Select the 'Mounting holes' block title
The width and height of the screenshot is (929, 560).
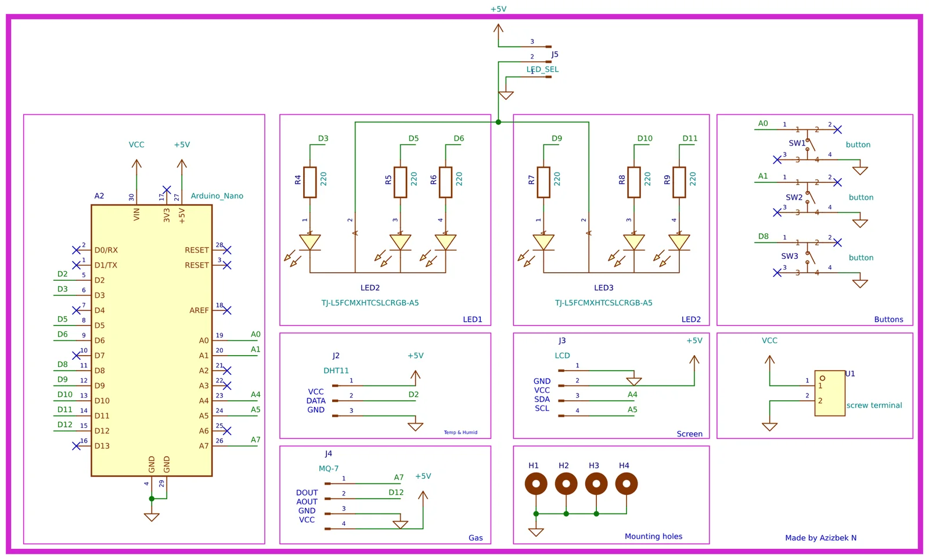click(x=654, y=536)
